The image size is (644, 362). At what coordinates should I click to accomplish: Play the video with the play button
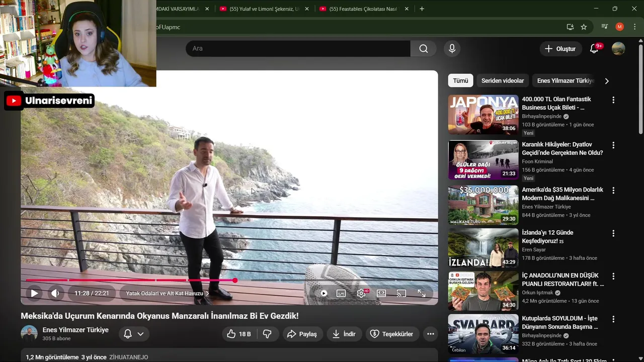click(x=34, y=293)
